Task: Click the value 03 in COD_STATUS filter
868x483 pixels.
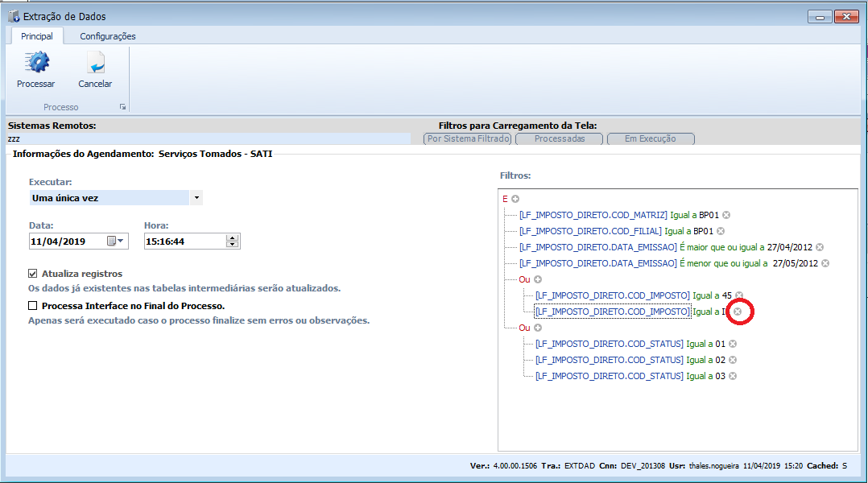Action: tap(720, 376)
